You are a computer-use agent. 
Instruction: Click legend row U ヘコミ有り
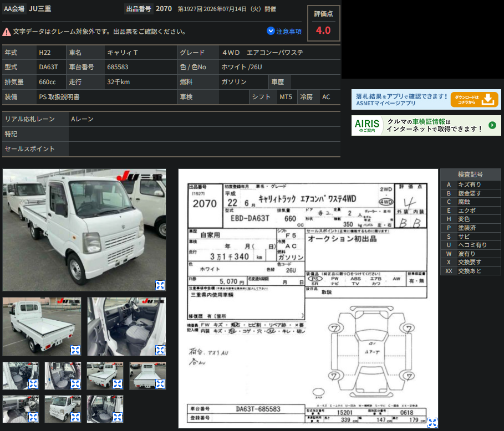point(470,245)
